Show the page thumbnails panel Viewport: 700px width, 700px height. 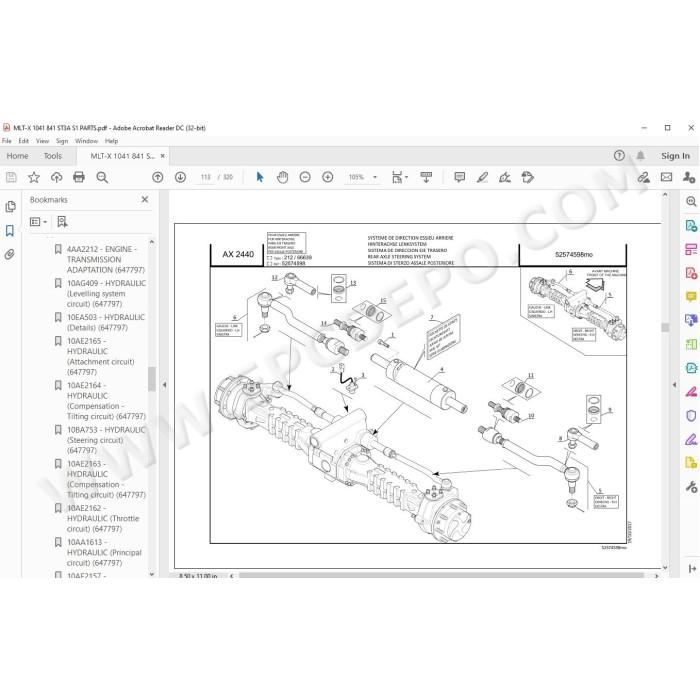pyautogui.click(x=10, y=207)
